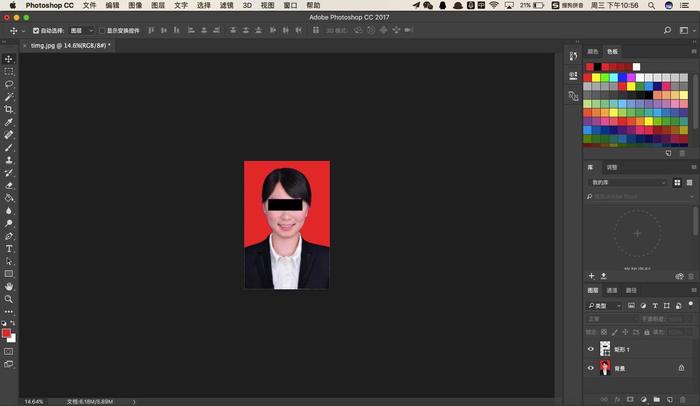Open the library selection dropdown
700x406 pixels.
(628, 182)
